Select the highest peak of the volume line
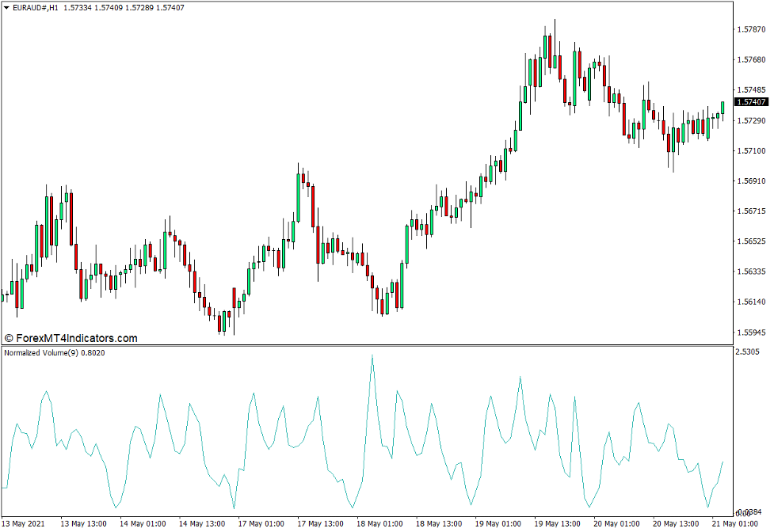 tap(371, 356)
